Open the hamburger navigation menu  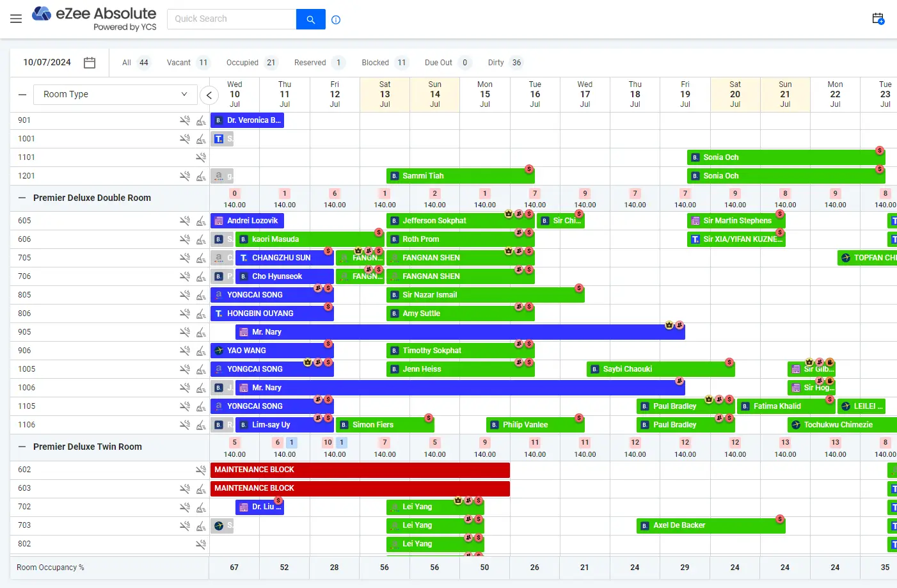pos(16,19)
